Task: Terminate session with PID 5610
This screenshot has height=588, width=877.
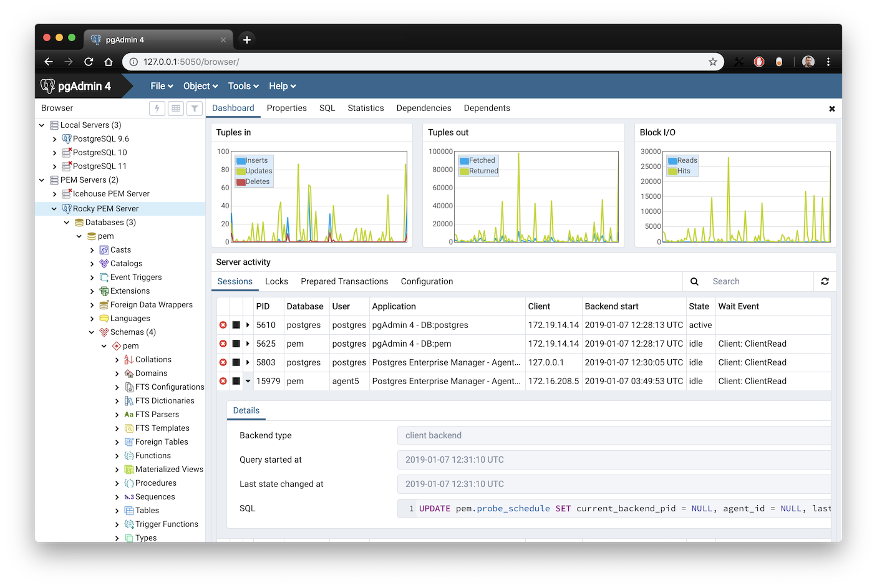Action: point(223,325)
